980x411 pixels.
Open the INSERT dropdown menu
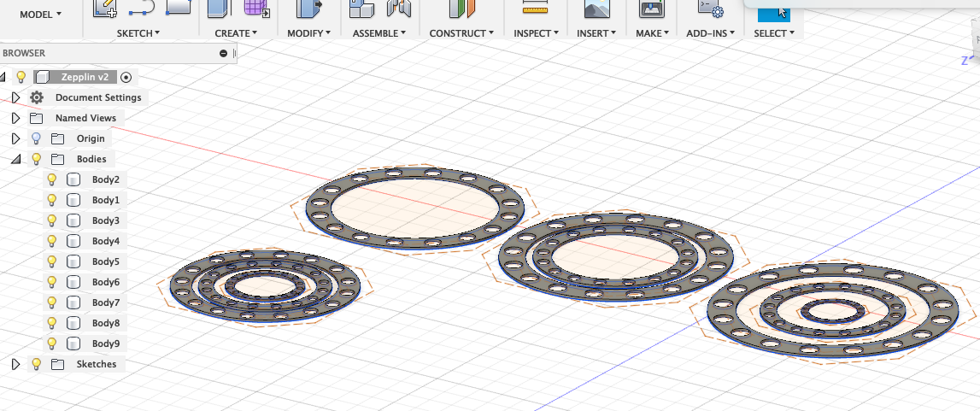596,33
